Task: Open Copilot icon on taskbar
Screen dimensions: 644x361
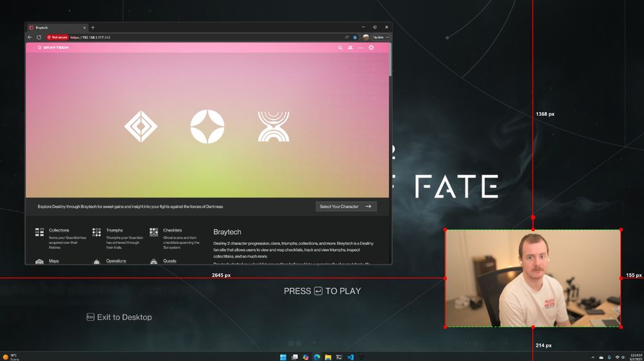Action: [305, 357]
